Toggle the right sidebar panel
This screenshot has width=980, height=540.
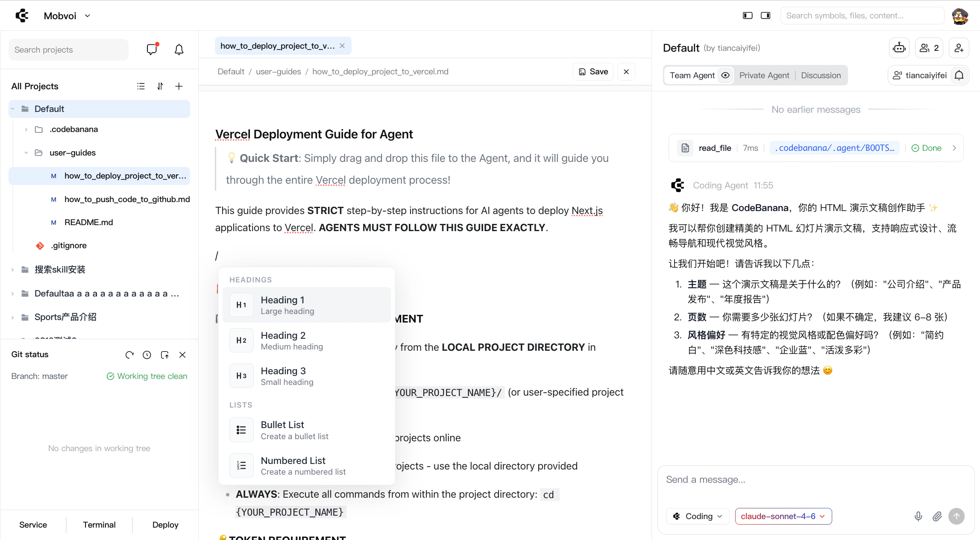pos(766,15)
